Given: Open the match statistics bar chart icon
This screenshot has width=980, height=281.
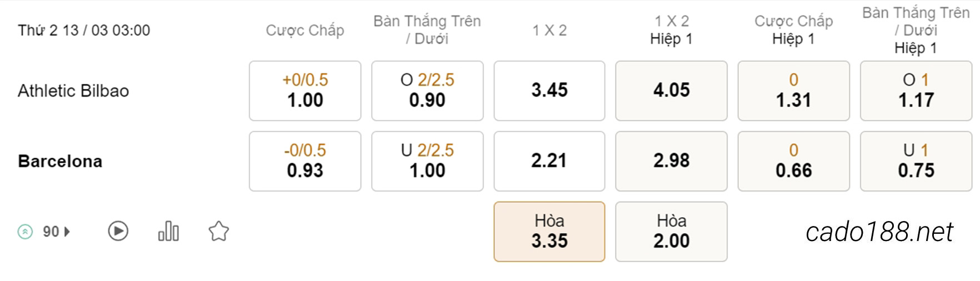Looking at the screenshot, I should pos(168,231).
